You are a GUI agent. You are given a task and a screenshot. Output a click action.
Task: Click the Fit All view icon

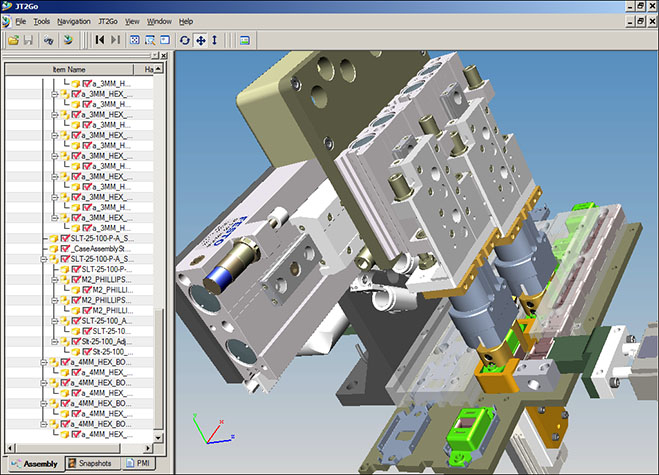134,40
